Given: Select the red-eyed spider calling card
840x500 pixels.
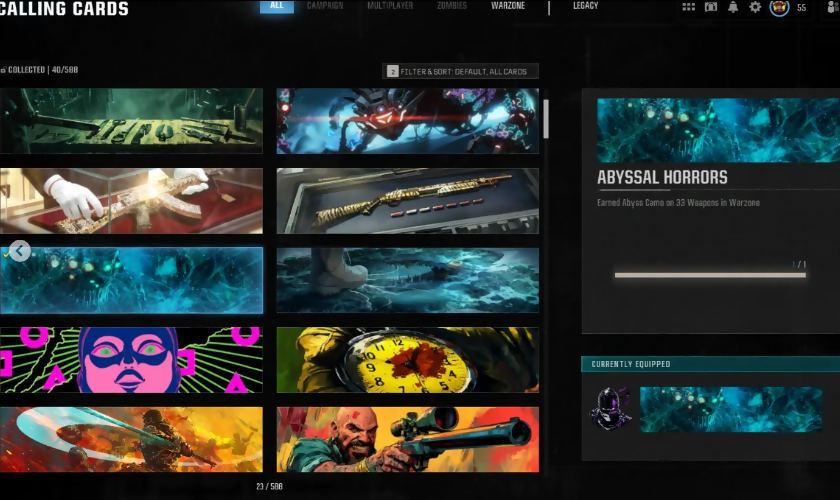Looking at the screenshot, I should click(407, 120).
